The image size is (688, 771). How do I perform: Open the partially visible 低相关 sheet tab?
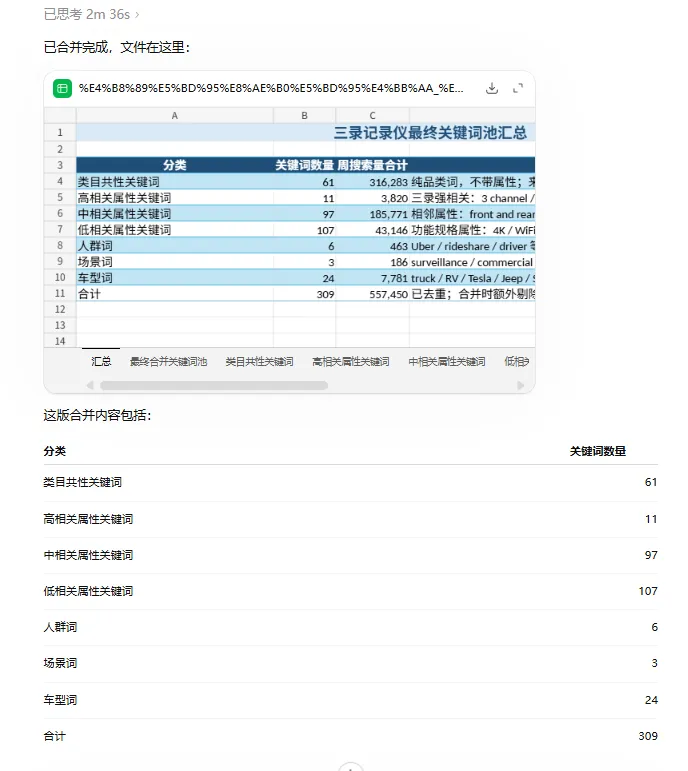pyautogui.click(x=516, y=361)
